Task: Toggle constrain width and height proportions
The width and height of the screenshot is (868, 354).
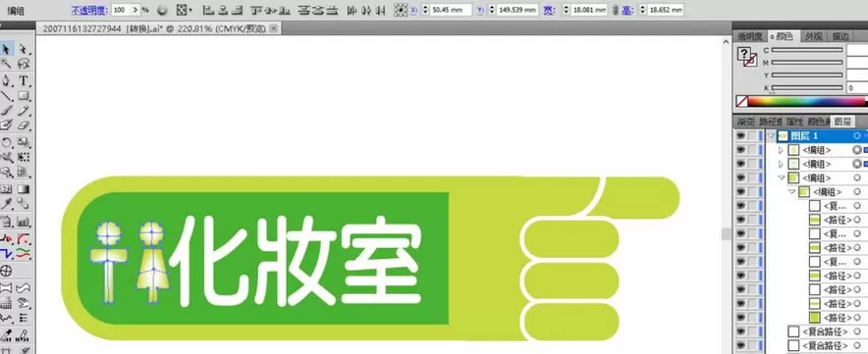Action: point(615,10)
